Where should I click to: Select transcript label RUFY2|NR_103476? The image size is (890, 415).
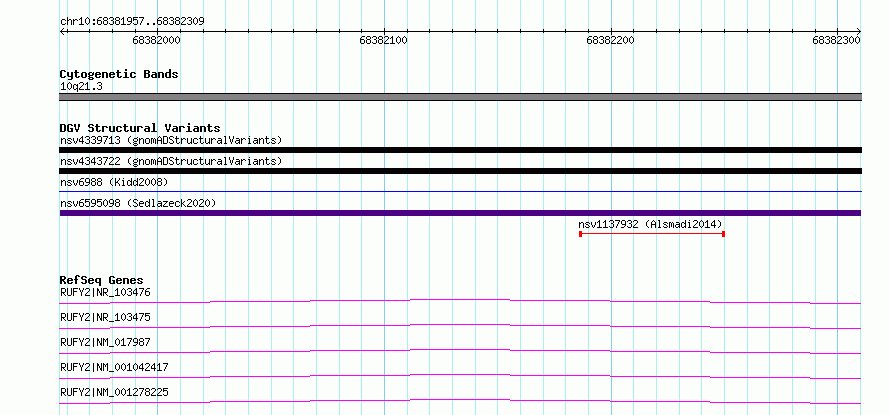pyautogui.click(x=105, y=292)
